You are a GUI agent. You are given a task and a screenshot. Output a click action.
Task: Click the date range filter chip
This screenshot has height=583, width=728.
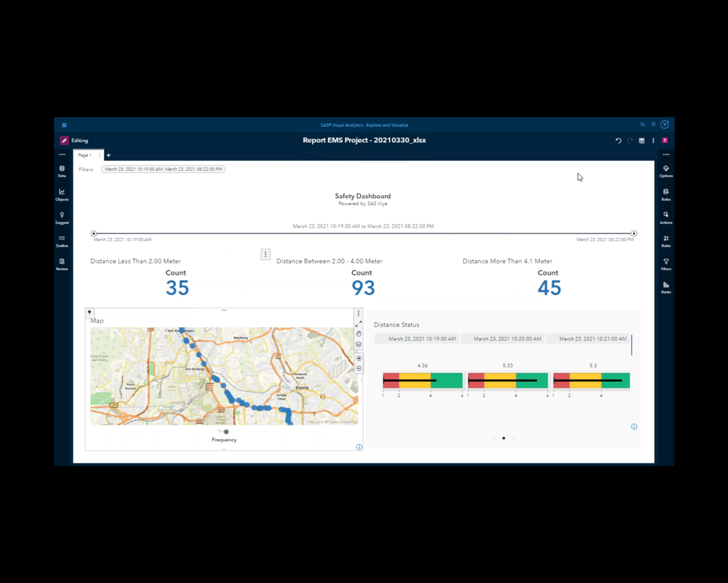click(163, 169)
